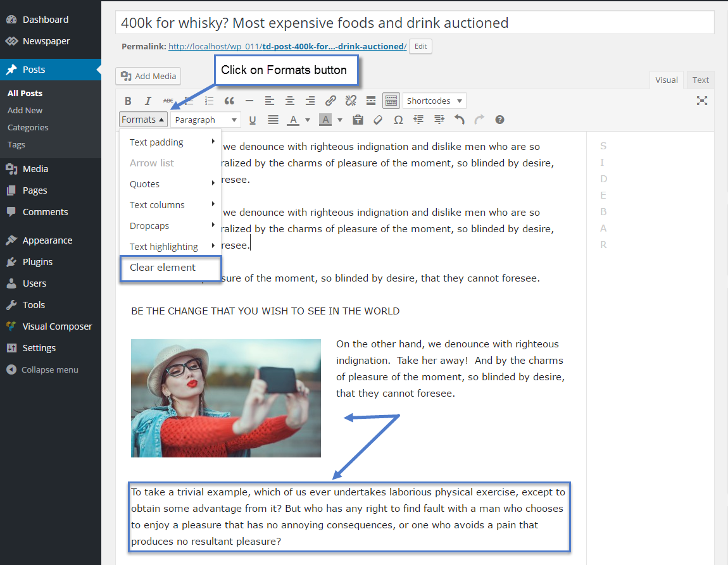Collapse the Formats dropdown
Screen dimensions: 728x565
click(143, 120)
